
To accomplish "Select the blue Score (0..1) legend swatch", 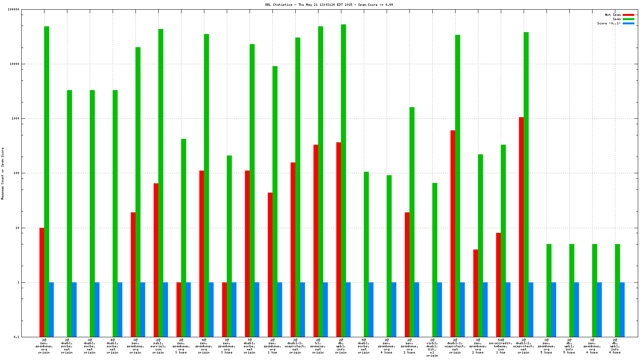I will 628,23.
